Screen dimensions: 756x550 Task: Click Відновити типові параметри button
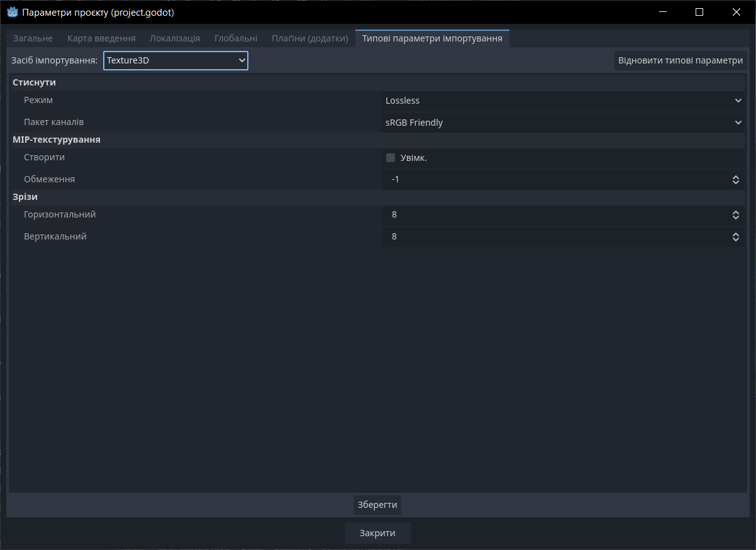[680, 61]
